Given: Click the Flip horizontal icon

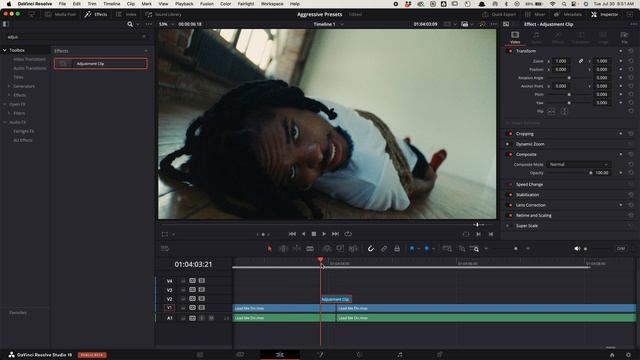Looking at the screenshot, I should (x=551, y=111).
